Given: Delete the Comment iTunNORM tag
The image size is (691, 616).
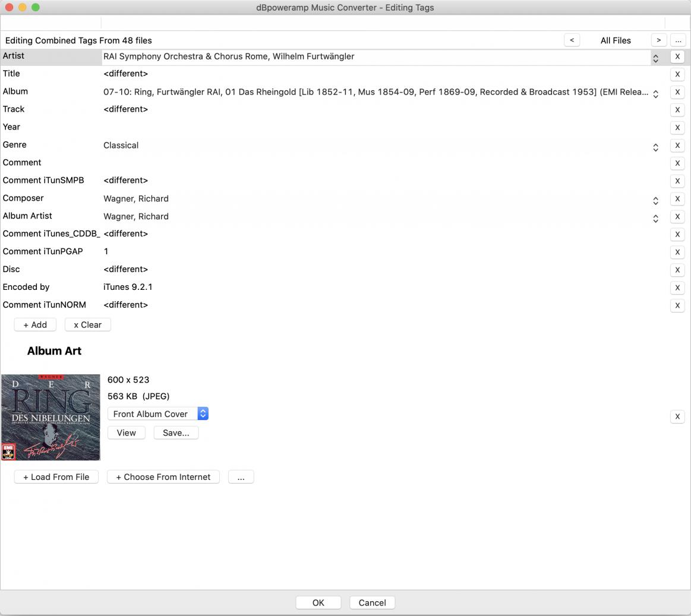Looking at the screenshot, I should click(677, 305).
